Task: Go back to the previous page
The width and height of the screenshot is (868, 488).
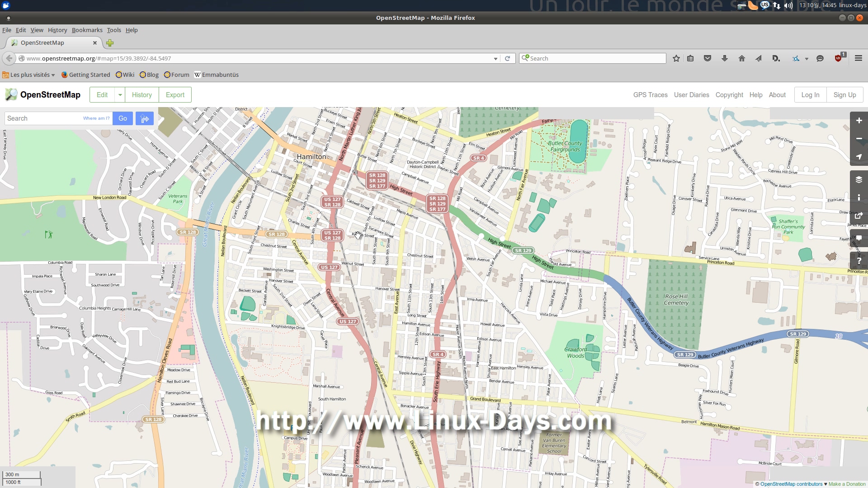Action: tap(9, 58)
